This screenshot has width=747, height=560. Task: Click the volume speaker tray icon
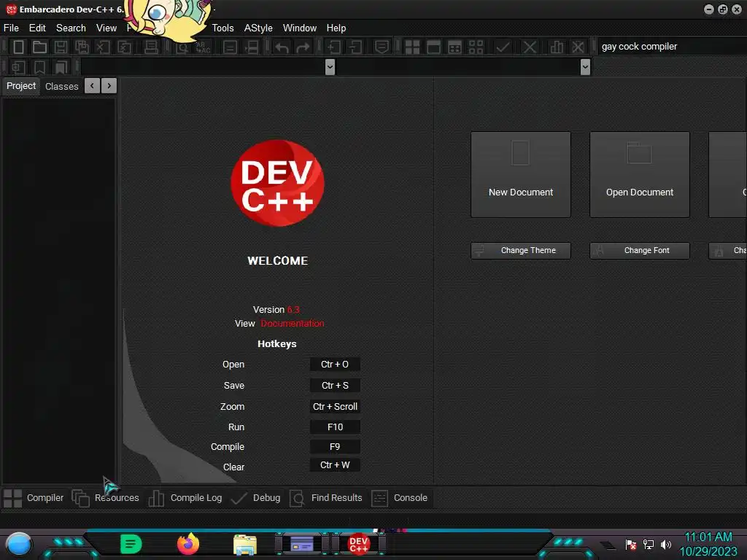[x=666, y=544]
